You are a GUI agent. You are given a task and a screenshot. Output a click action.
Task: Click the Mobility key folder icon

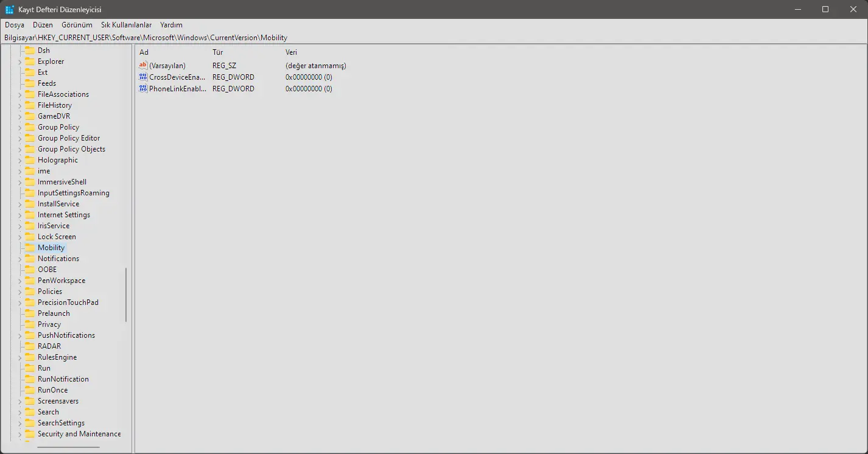coord(29,248)
